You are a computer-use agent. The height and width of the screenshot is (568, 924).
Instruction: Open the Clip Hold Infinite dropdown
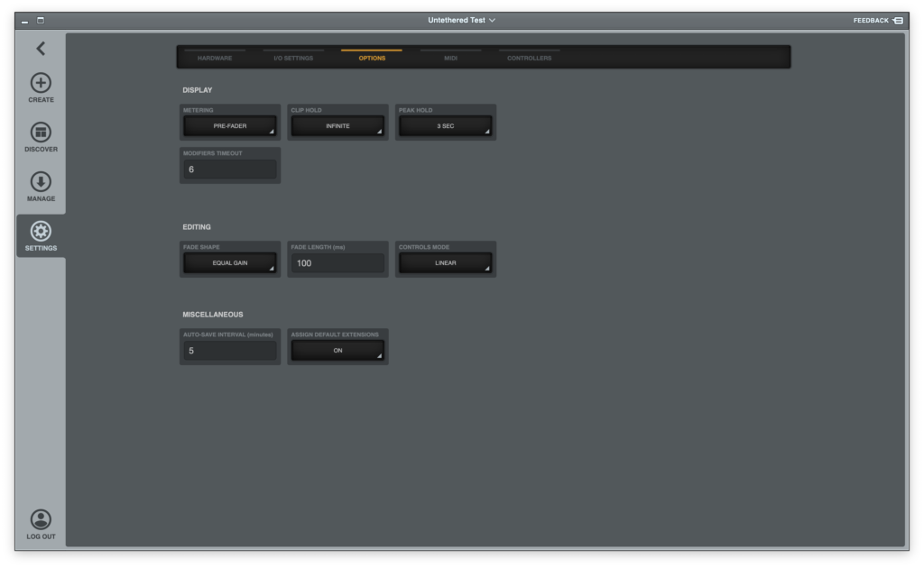click(337, 126)
